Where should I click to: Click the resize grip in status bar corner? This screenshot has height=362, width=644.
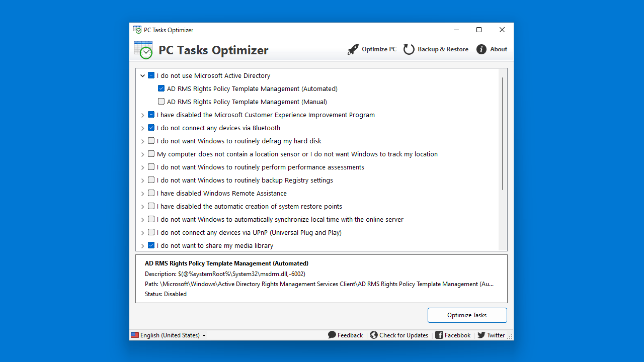(510, 337)
